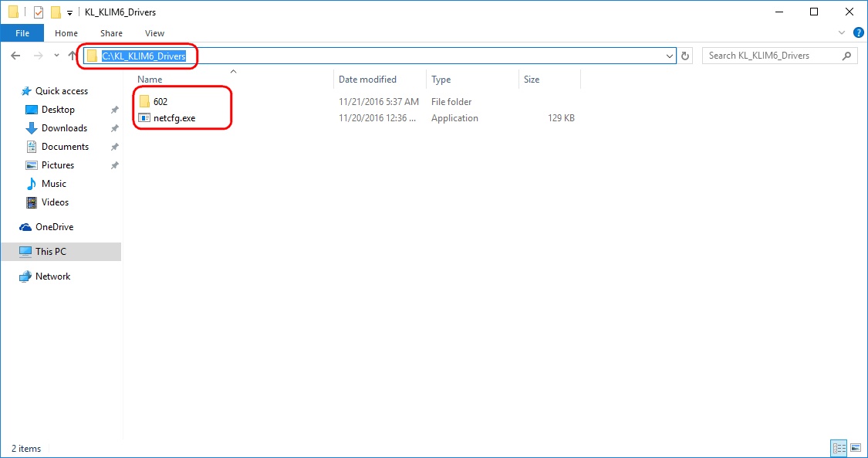Click the Back navigation arrow
The height and width of the screenshot is (458, 868).
(16, 56)
